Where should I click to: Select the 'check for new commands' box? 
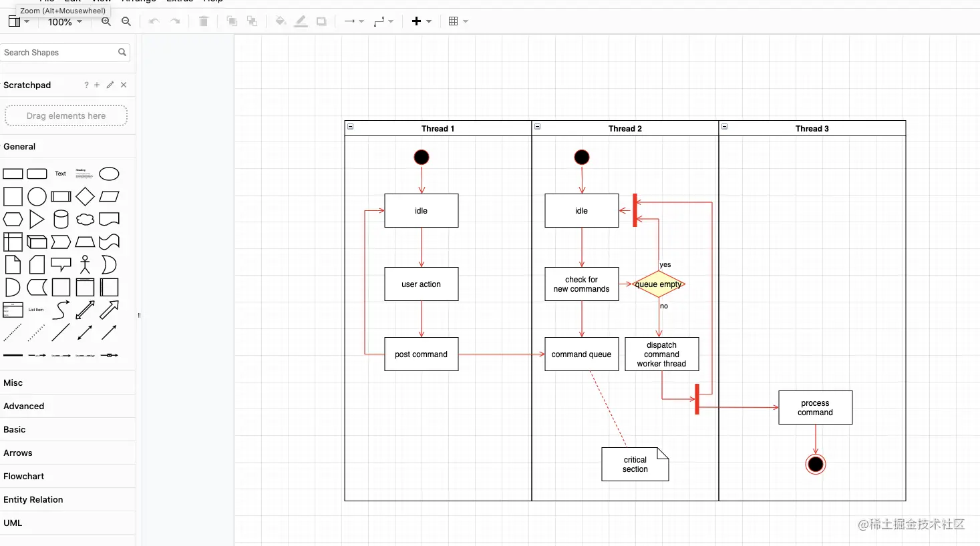(582, 284)
